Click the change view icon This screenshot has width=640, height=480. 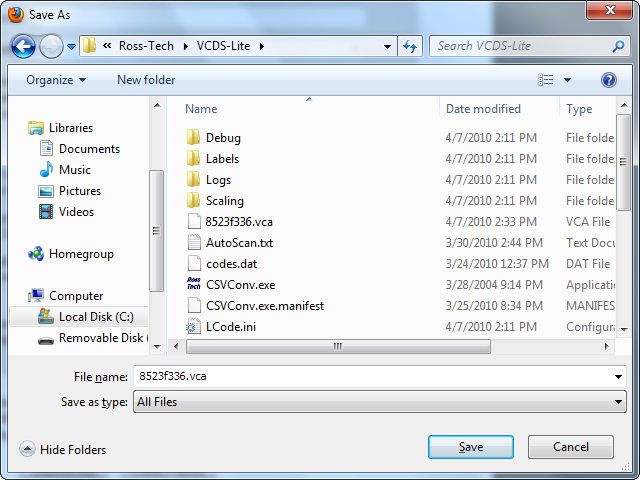pyautogui.click(x=546, y=80)
